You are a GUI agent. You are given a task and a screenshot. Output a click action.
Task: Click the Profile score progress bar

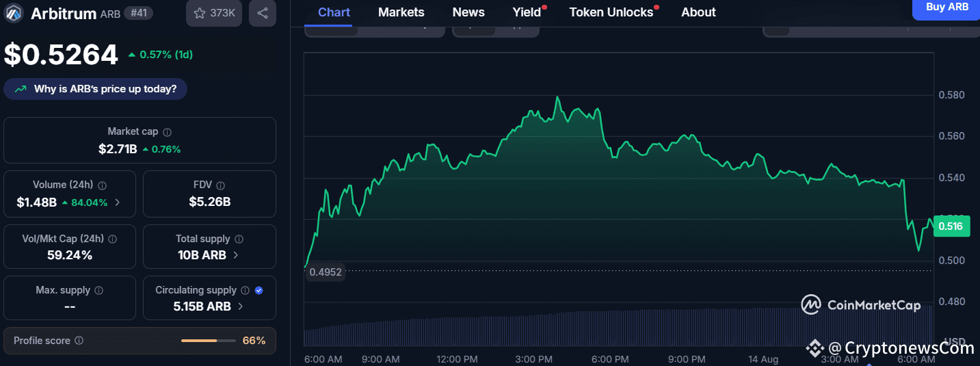[209, 341]
